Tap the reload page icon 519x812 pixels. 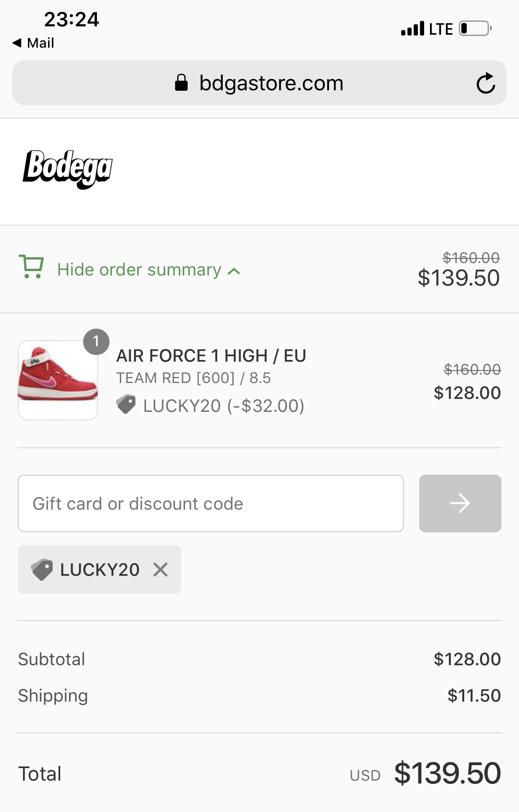click(486, 83)
